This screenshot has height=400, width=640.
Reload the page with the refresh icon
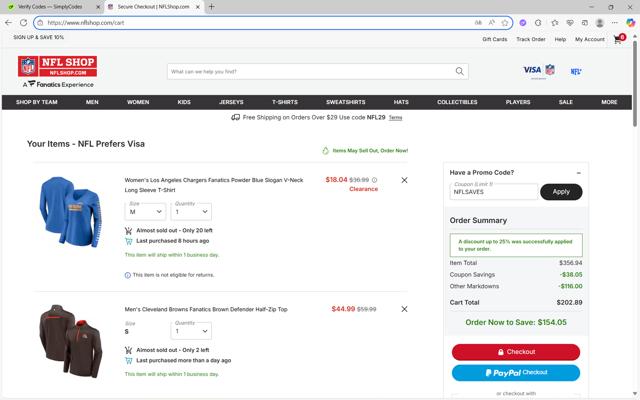(23, 23)
